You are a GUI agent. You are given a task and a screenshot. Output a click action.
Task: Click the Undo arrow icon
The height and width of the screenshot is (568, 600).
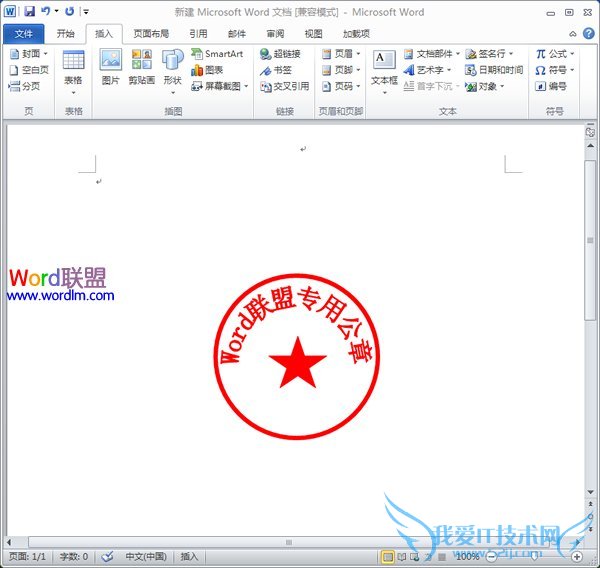[46, 11]
